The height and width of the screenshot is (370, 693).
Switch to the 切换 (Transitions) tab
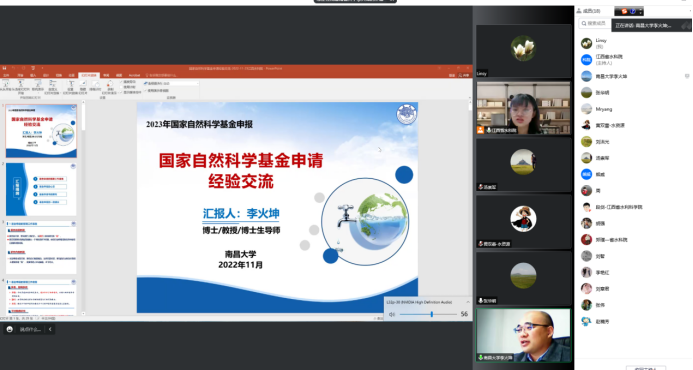59,76
